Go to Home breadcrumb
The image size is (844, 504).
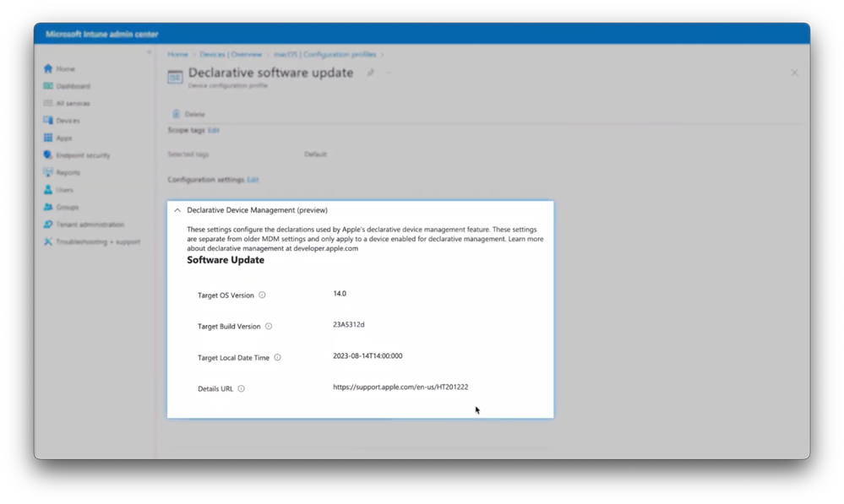pos(177,54)
